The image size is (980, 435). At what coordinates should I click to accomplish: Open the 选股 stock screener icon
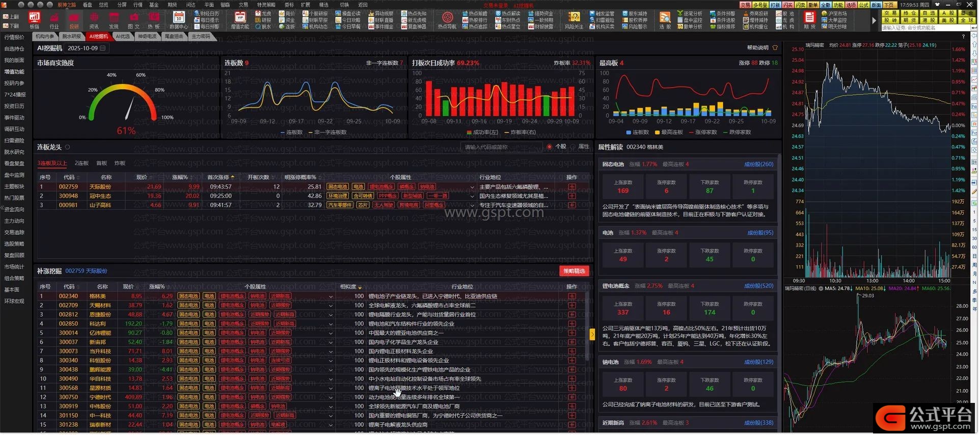(x=665, y=18)
